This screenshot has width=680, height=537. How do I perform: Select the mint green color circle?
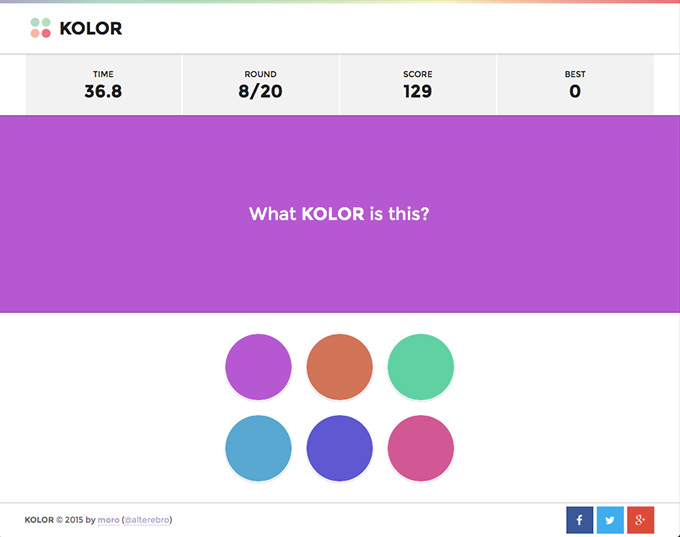pos(421,367)
